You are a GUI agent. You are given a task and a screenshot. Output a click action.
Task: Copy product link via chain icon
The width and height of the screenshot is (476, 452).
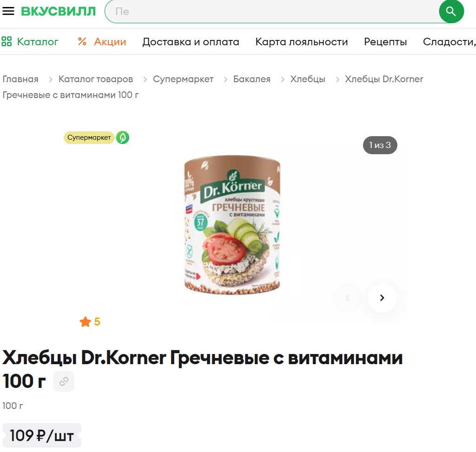[64, 381]
